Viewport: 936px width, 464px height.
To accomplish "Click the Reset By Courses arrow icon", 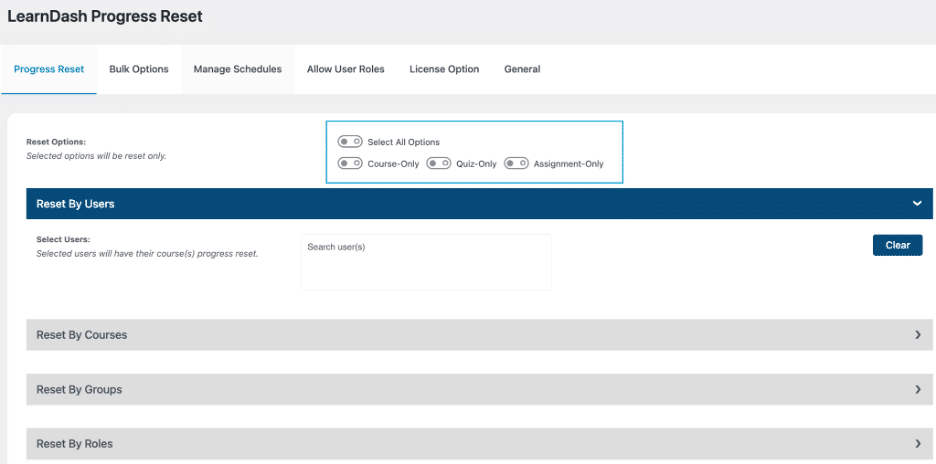I will click(x=918, y=335).
